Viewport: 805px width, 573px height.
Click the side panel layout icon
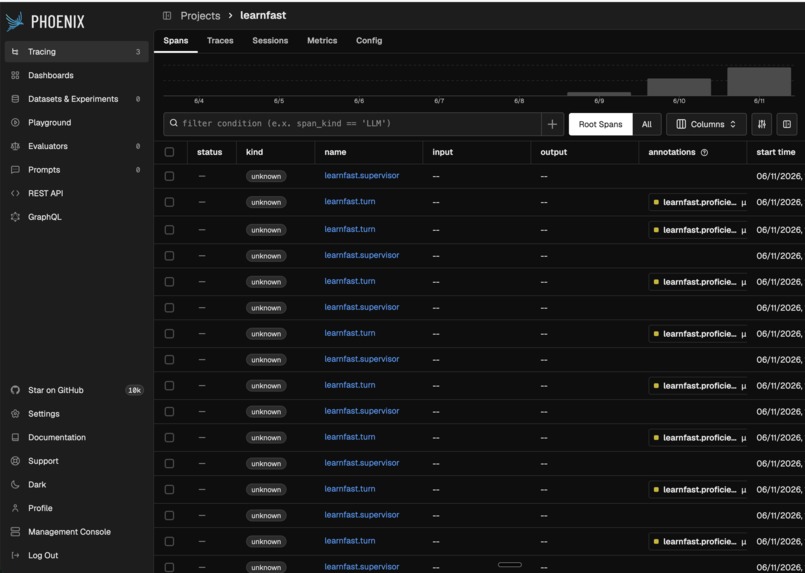(x=787, y=124)
